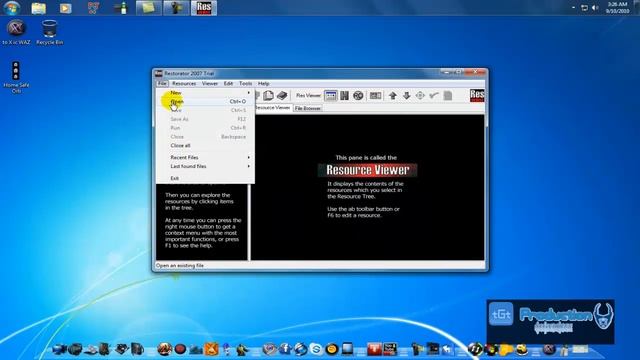
Task: Click the copy pages toolbar icon
Action: [268, 96]
